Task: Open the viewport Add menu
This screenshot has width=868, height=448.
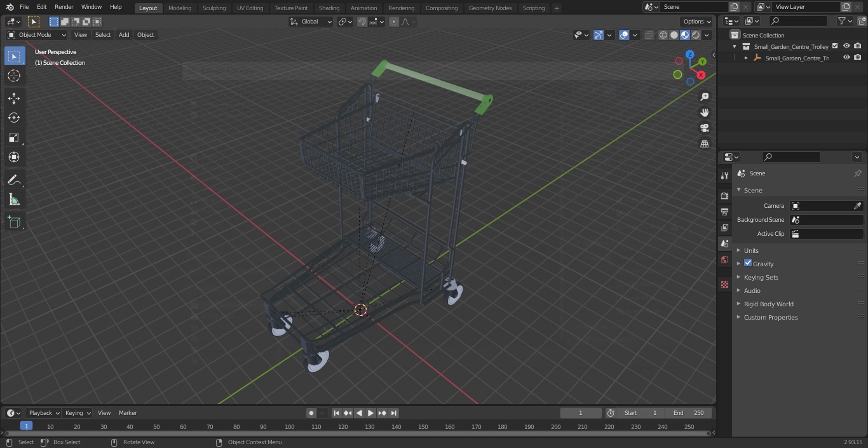Action: click(x=124, y=35)
